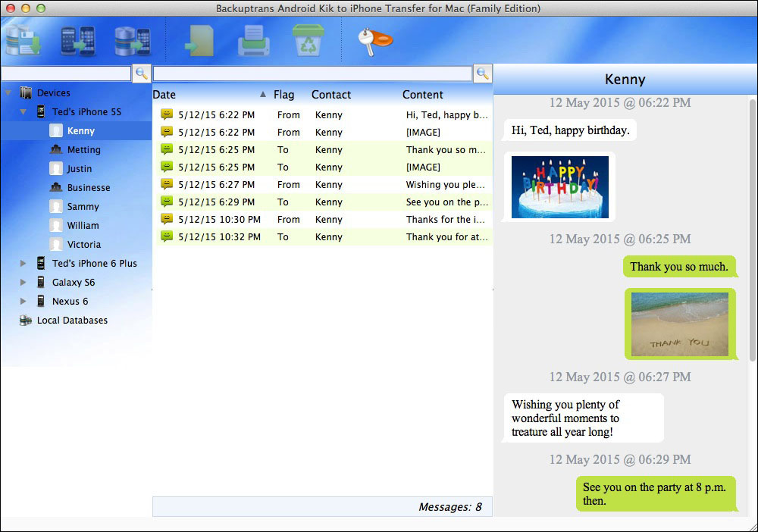758x532 pixels.
Task: Click the Galaxy S6 phone icon
Action: pos(41,282)
